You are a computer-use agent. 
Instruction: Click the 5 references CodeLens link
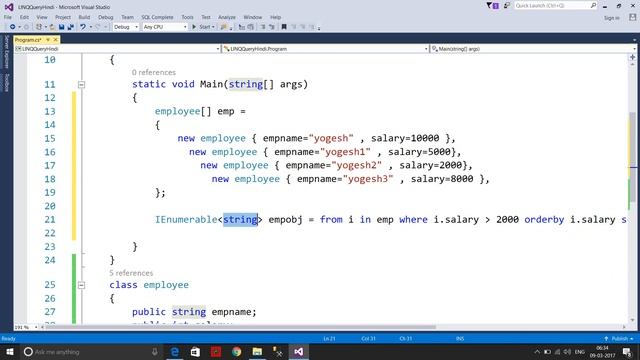[x=131, y=273]
